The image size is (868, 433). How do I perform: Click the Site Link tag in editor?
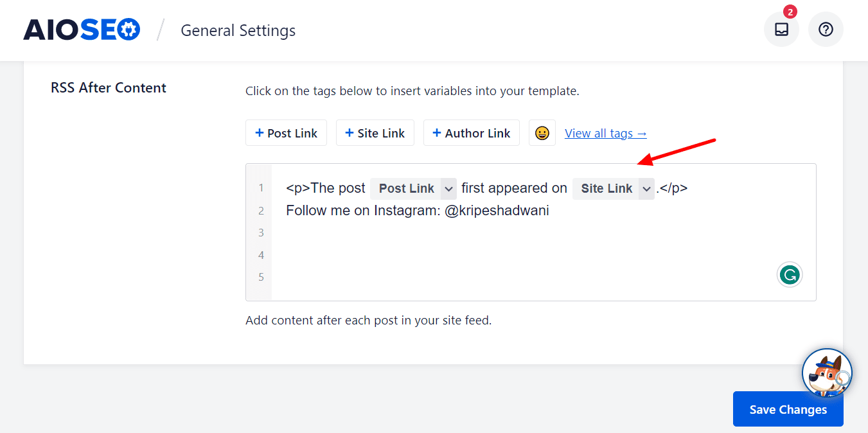pyautogui.click(x=607, y=188)
